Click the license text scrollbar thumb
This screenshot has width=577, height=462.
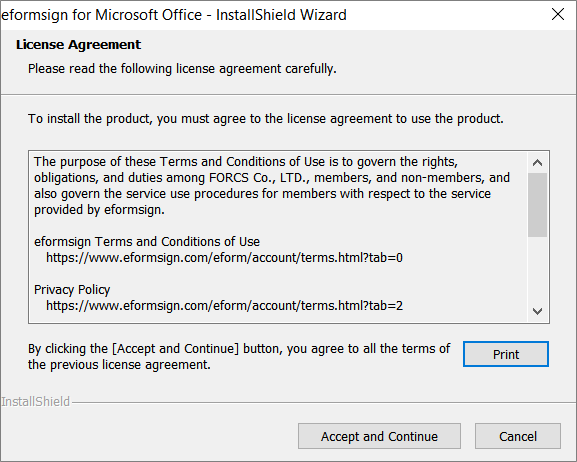click(x=537, y=205)
